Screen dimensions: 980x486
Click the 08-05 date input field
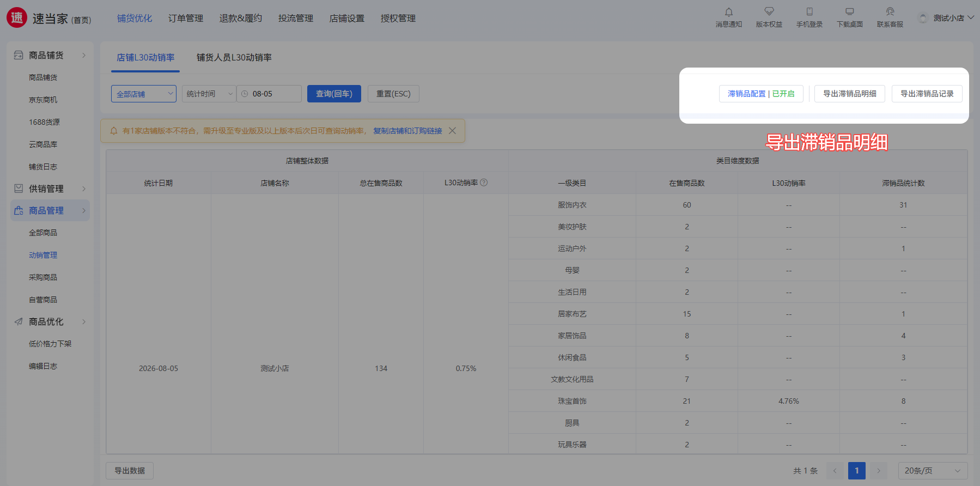click(269, 94)
